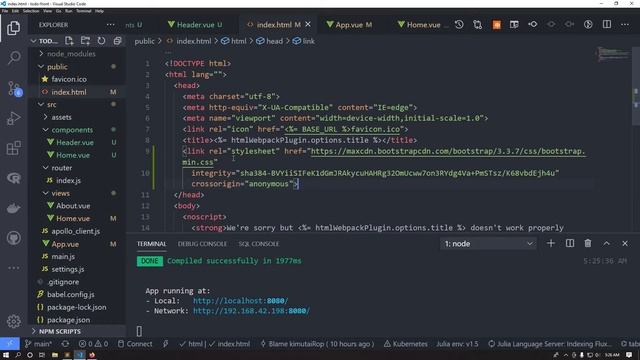Split the editor to the right
The image size is (640, 360).
click(607, 24)
